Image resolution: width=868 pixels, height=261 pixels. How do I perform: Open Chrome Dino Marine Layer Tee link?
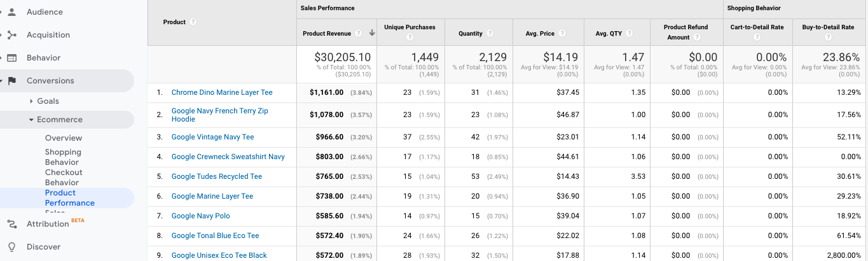click(x=222, y=92)
